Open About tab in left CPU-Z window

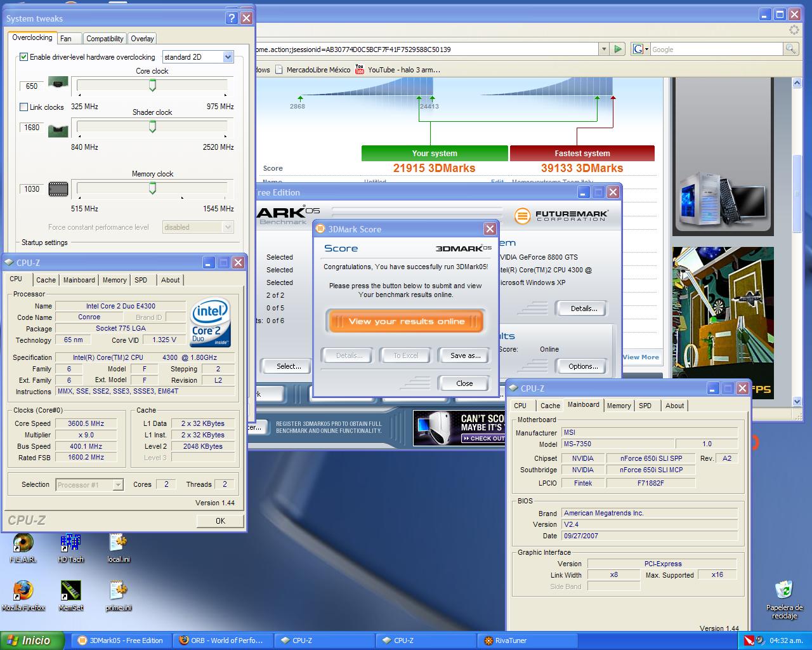coord(170,280)
